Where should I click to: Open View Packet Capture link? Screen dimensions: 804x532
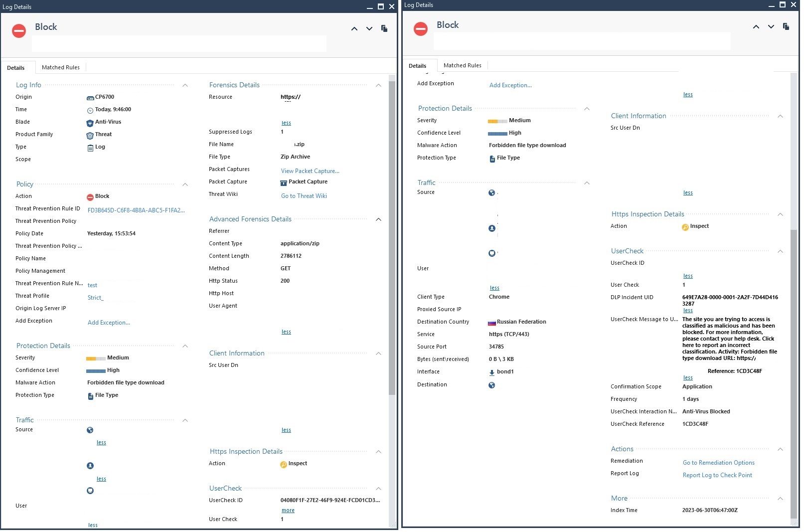coord(310,171)
